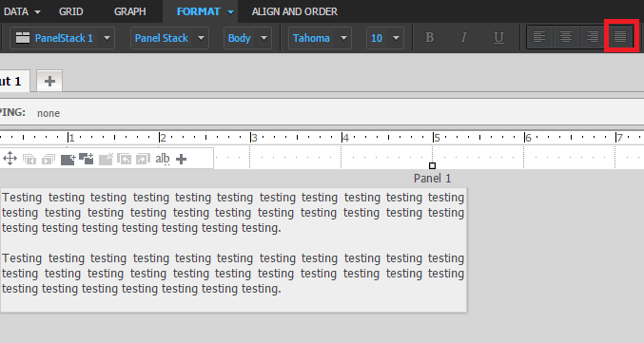Click the PanelStack icon in format toolbar
The width and height of the screenshot is (644, 343).
tap(23, 38)
